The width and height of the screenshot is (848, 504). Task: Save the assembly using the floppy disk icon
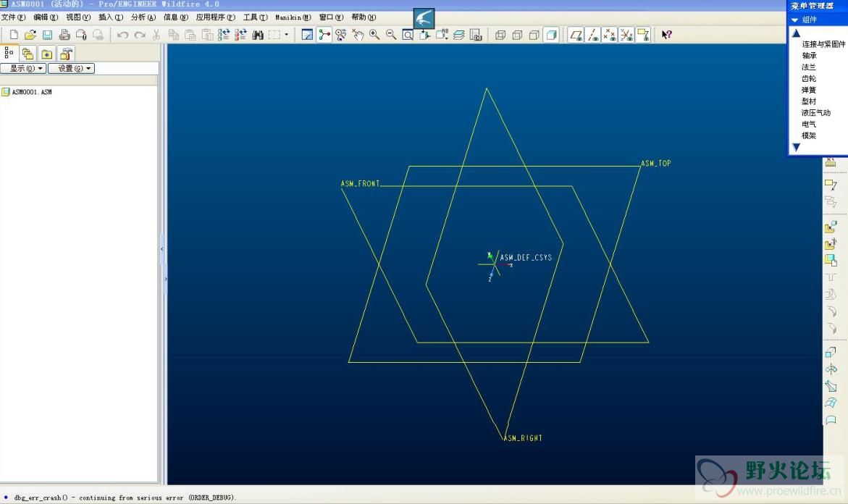coord(47,35)
